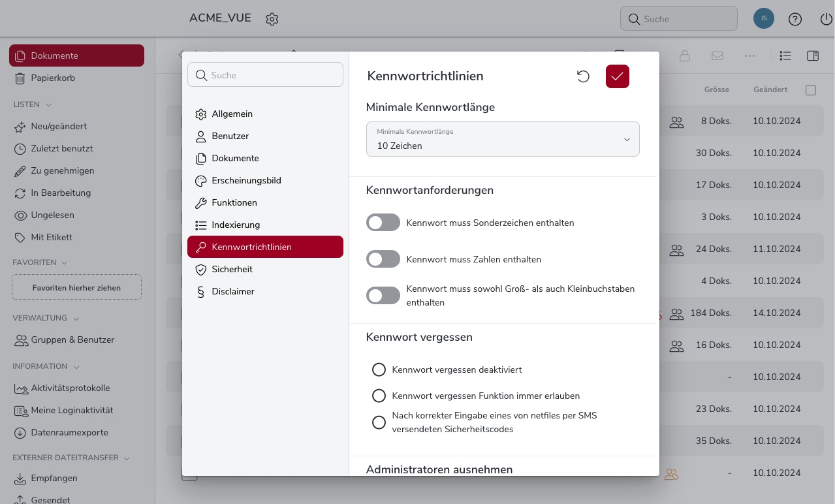Toggle the side panel layout icon

[x=813, y=56]
